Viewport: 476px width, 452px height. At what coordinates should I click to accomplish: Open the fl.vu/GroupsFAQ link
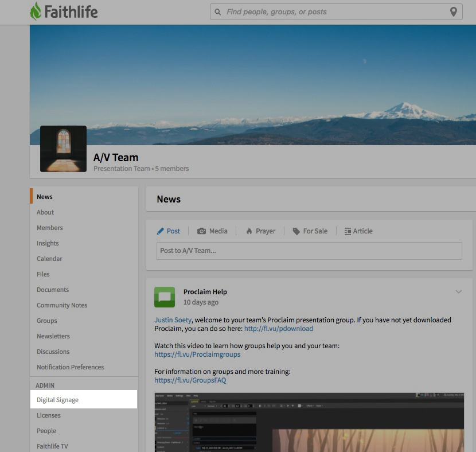pyautogui.click(x=190, y=380)
